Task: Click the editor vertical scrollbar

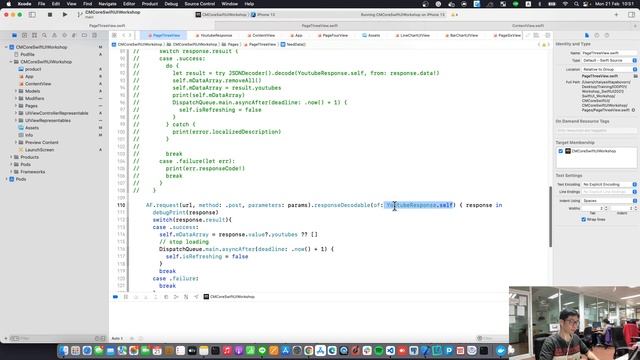Action: 550,216
